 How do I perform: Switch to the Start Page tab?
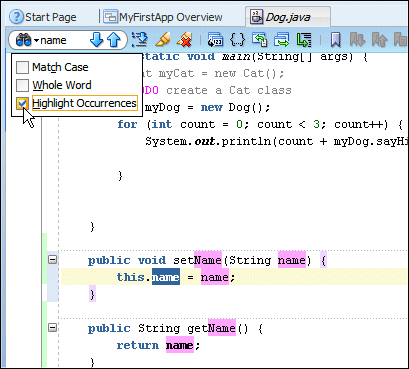(43, 17)
